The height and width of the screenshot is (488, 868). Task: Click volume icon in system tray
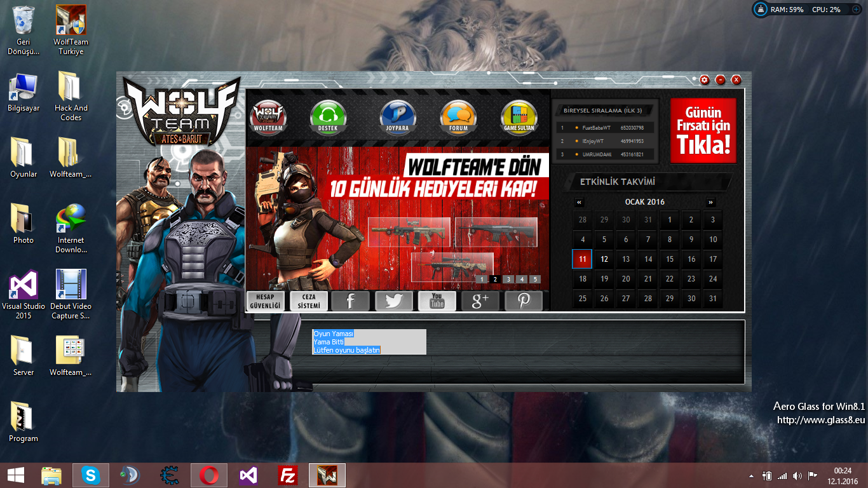[x=797, y=476]
